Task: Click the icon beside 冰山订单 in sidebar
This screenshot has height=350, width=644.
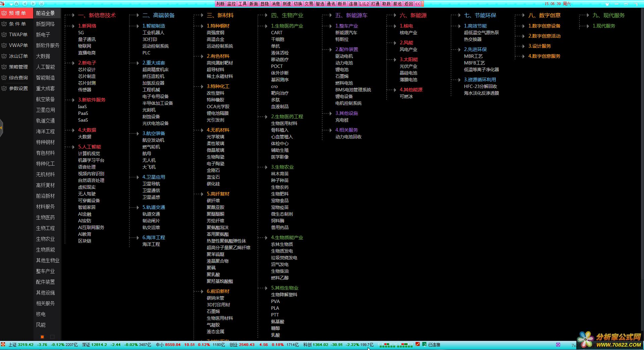Action: click(x=4, y=56)
